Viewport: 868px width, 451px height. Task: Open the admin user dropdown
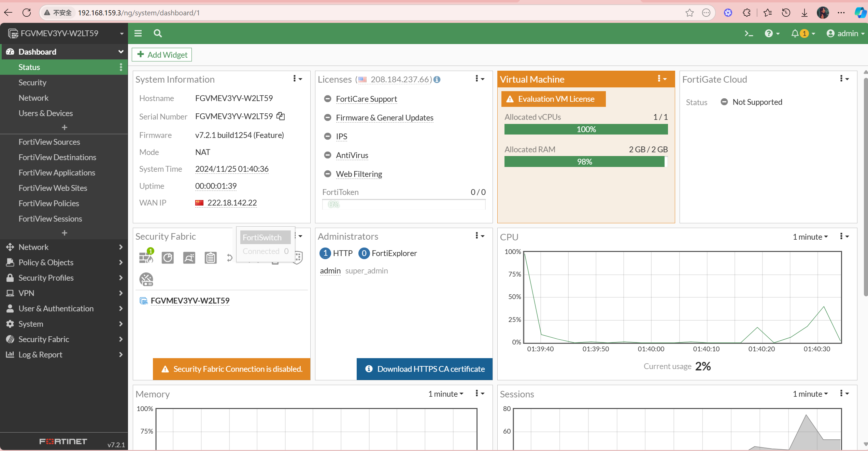pos(845,33)
